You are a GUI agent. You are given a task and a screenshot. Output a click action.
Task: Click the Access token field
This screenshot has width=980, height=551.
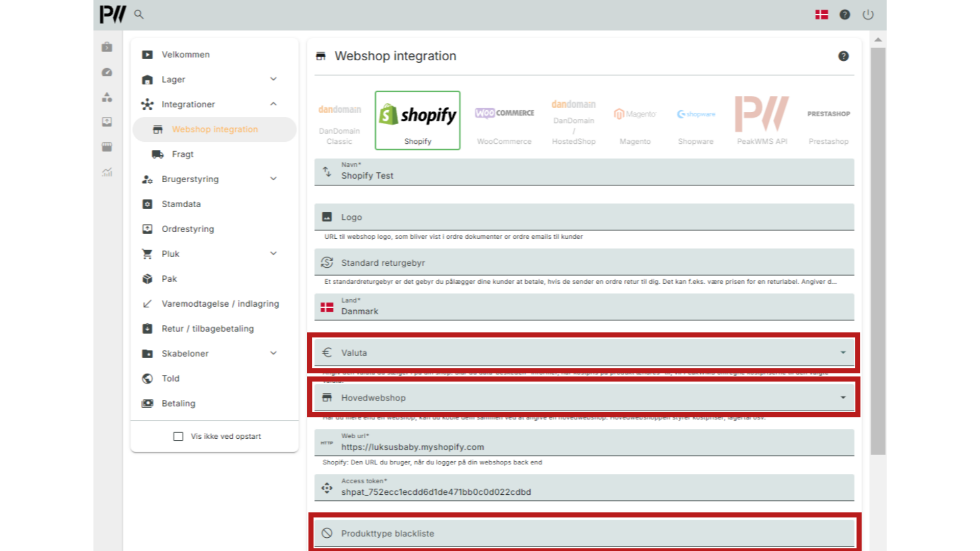pos(584,488)
